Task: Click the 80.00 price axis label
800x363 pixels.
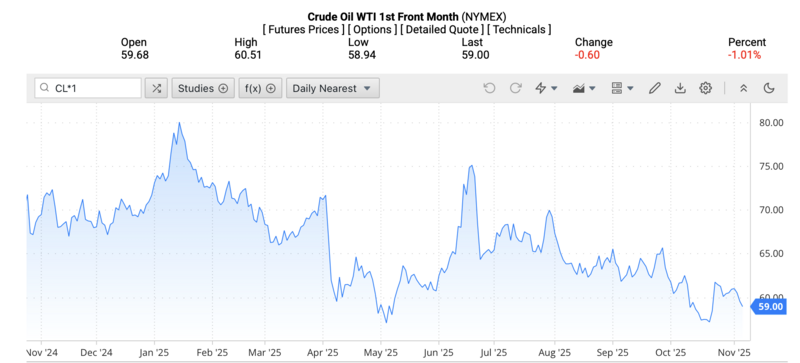Action: click(x=771, y=123)
